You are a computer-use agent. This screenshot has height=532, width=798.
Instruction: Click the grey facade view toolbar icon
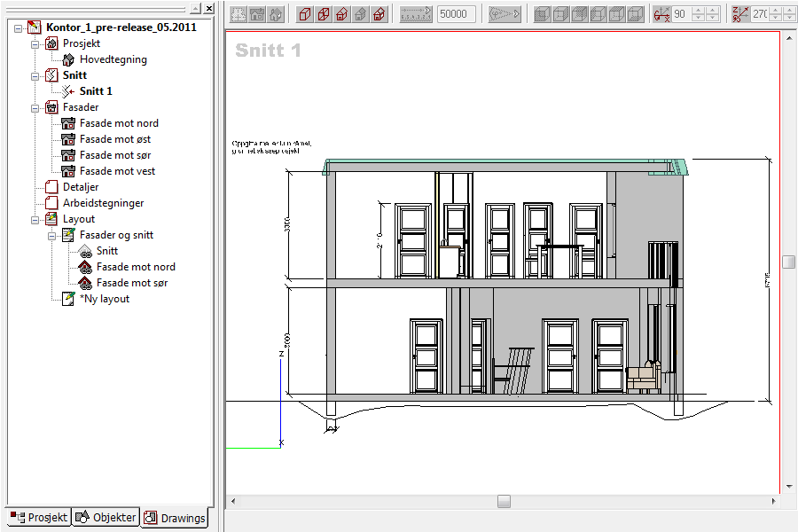pyautogui.click(x=257, y=14)
